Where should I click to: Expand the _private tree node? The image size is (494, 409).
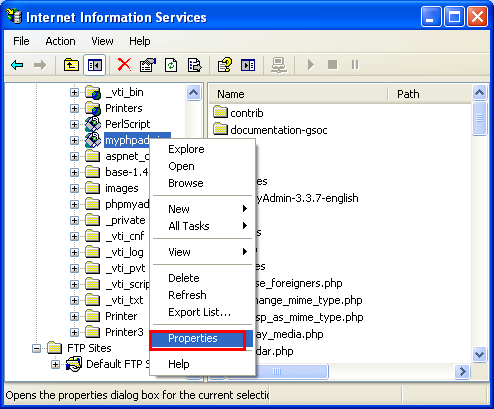point(74,220)
